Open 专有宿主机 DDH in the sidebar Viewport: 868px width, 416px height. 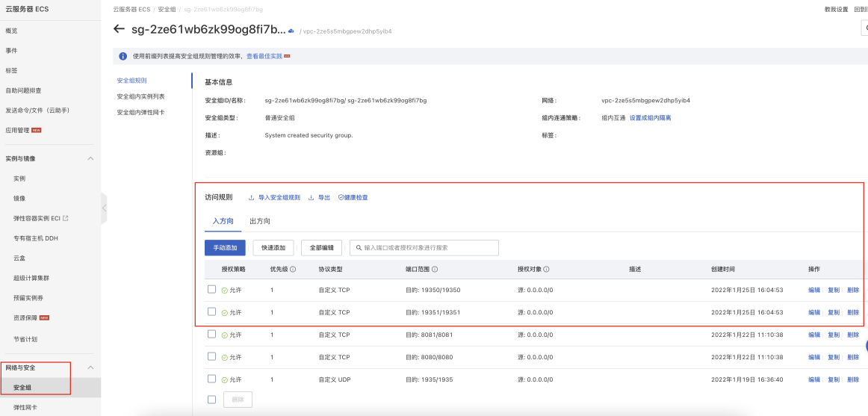(35, 238)
